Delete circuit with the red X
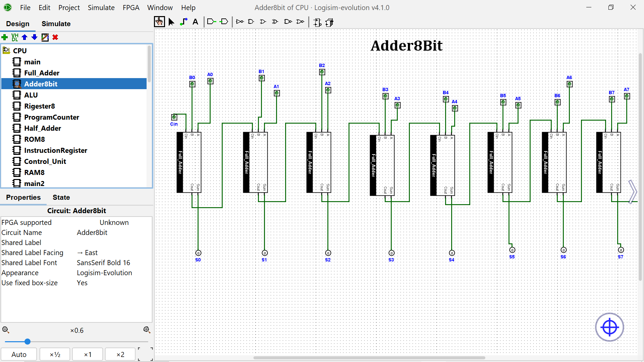This screenshot has height=362, width=644. click(55, 37)
